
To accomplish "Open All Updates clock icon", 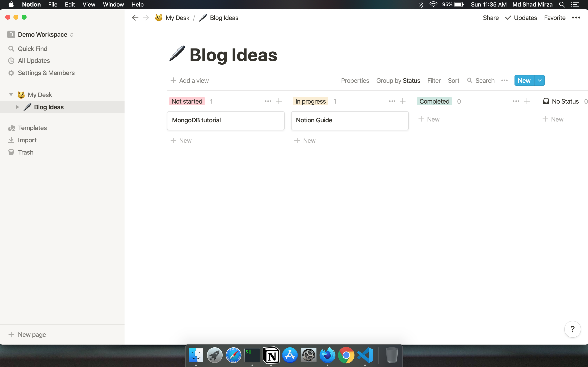I will pos(11,61).
